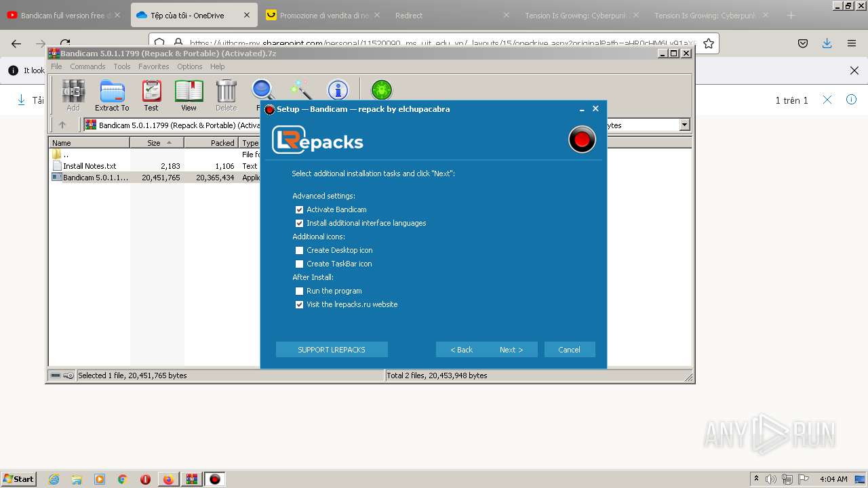The width and height of the screenshot is (868, 488).
Task: Close the OneDrive tab
Action: point(246,15)
